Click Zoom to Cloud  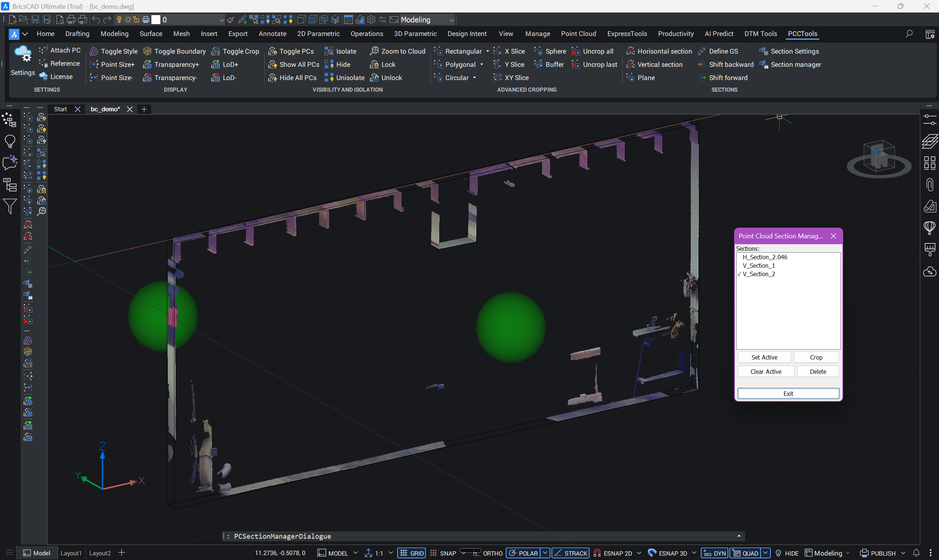pos(397,51)
